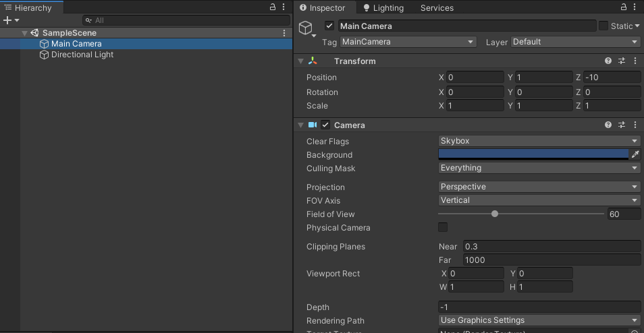Image resolution: width=644 pixels, height=333 pixels.
Task: Open the Projection dropdown showing Perspective
Action: (x=539, y=187)
